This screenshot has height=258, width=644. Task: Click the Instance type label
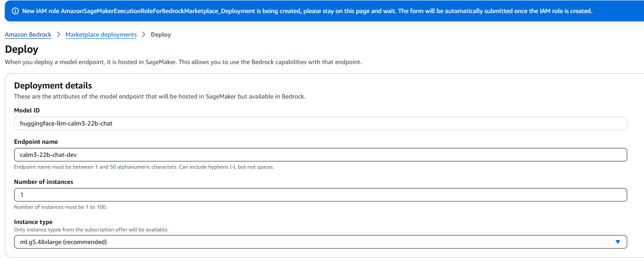33,222
